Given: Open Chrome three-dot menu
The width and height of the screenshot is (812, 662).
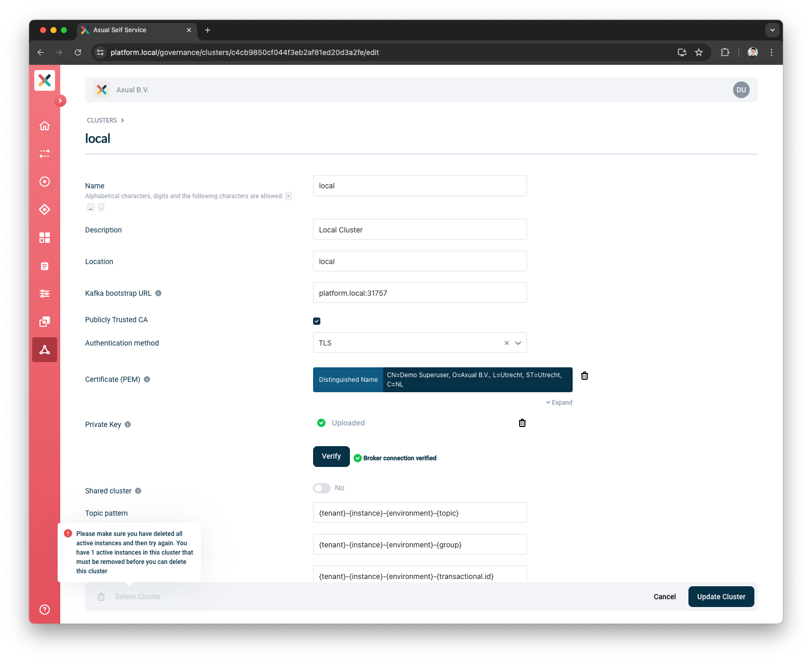Looking at the screenshot, I should (772, 52).
